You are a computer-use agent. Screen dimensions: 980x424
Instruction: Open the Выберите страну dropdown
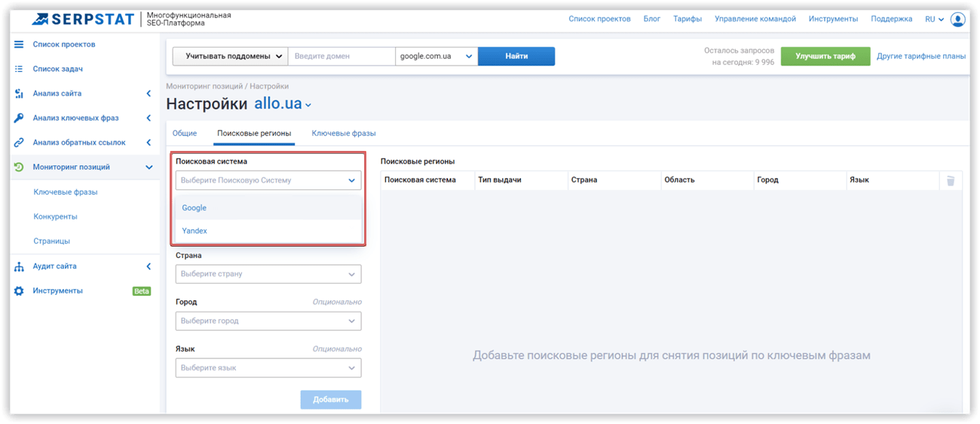pyautogui.click(x=268, y=274)
